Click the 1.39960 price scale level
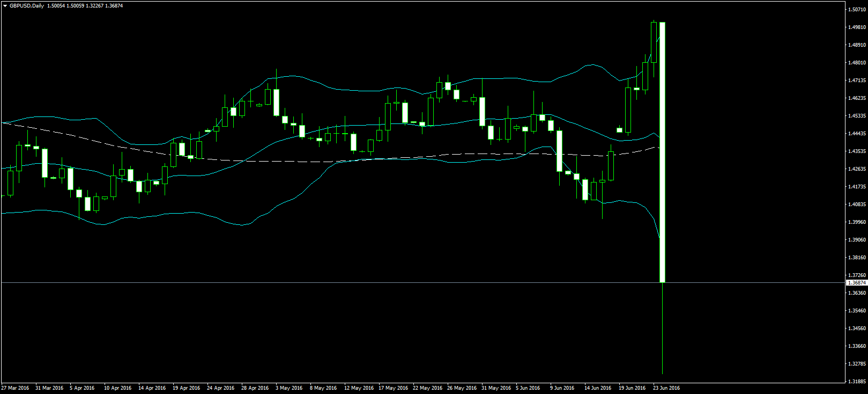The image size is (868, 394). tap(856, 222)
